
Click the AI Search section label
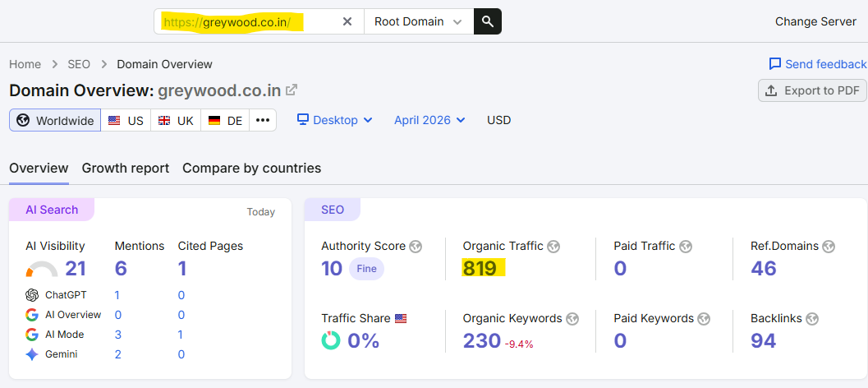[52, 210]
